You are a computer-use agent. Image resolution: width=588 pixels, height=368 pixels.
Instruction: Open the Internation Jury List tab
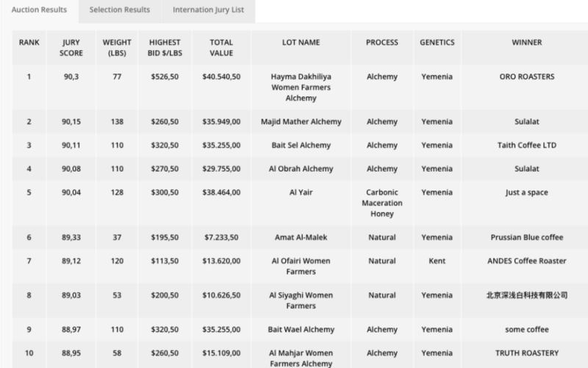(x=208, y=10)
